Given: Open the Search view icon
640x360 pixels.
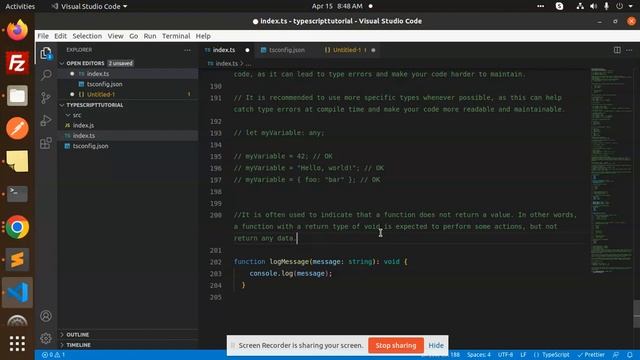Looking at the screenshot, I should click(x=46, y=75).
